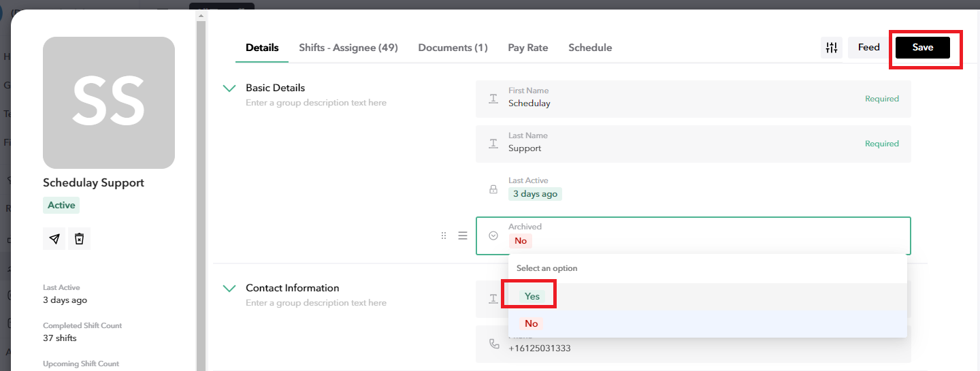The image size is (980, 371).
Task: Click the First Name field
Action: (x=693, y=98)
